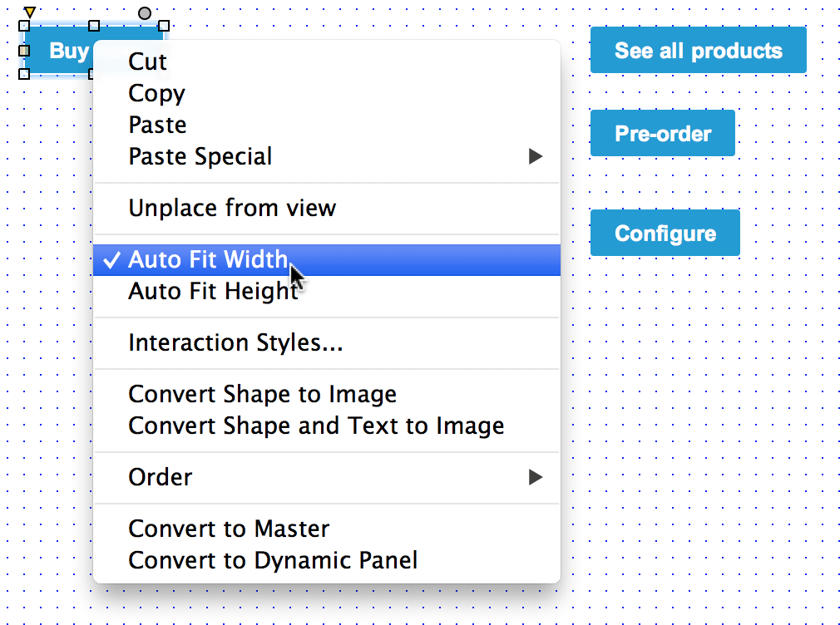The height and width of the screenshot is (625, 840).
Task: Select Unplace from view
Action: [232, 208]
